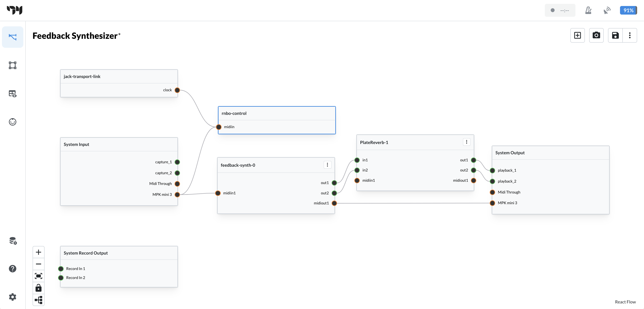Open the data views sidebar icon
This screenshot has width=644, height=309.
click(x=12, y=94)
